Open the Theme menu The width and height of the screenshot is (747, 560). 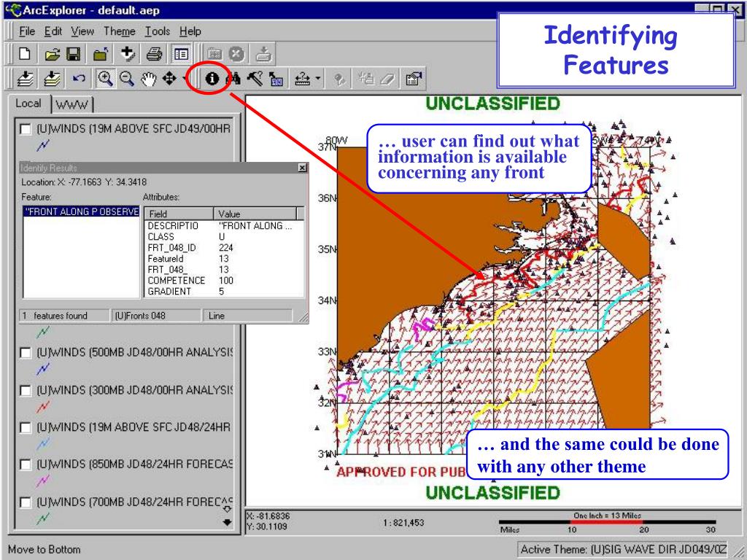click(120, 31)
